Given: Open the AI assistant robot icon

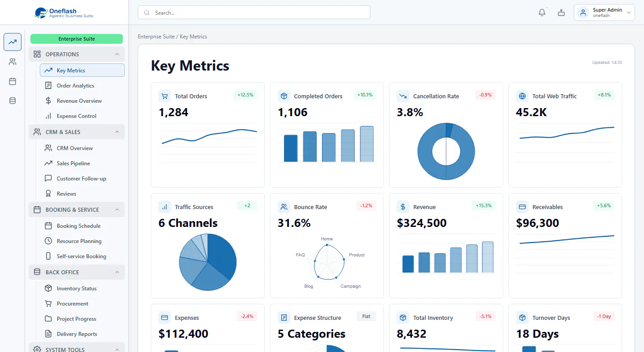Looking at the screenshot, I should coord(561,13).
